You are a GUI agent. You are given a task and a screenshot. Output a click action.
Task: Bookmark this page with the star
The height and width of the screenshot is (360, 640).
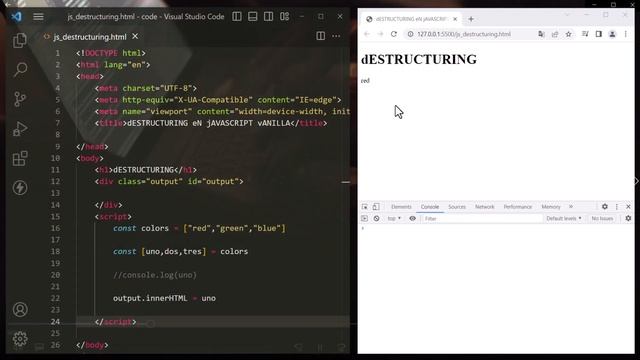[x=569, y=34]
